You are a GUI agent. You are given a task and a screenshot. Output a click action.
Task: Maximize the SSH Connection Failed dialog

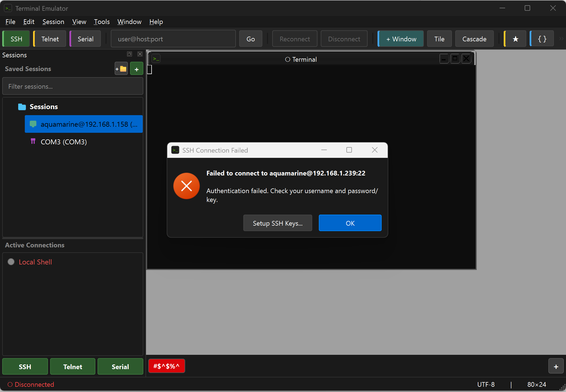(x=349, y=150)
